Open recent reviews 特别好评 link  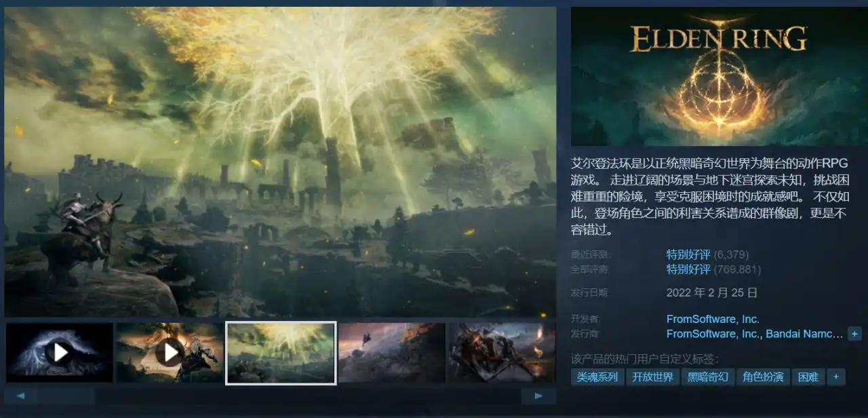click(x=688, y=254)
